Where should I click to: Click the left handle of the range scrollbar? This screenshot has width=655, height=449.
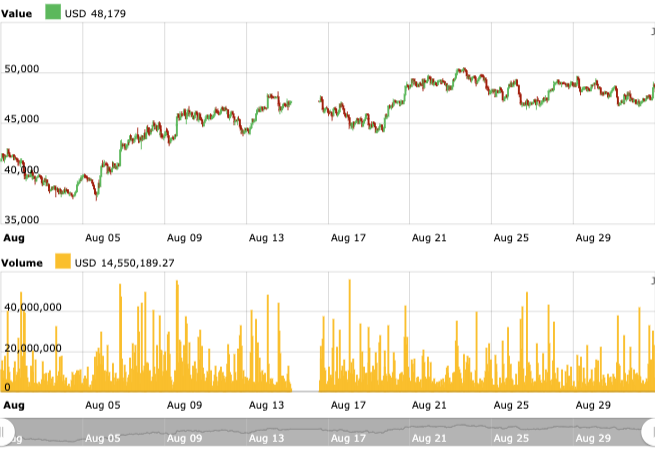coord(8,430)
